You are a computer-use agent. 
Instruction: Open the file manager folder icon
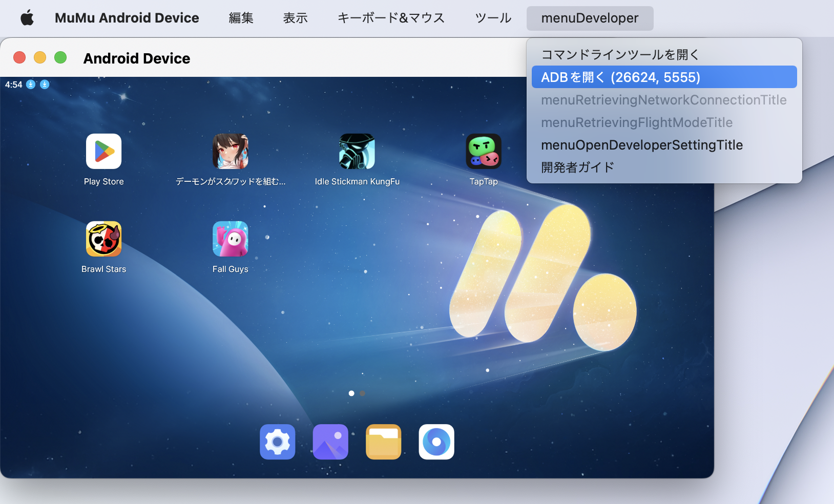[x=383, y=442]
